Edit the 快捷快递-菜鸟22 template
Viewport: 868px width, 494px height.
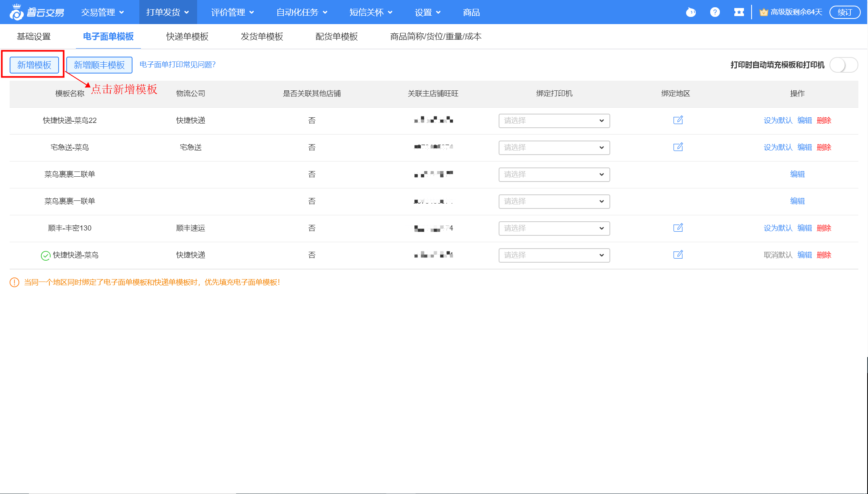tap(805, 120)
